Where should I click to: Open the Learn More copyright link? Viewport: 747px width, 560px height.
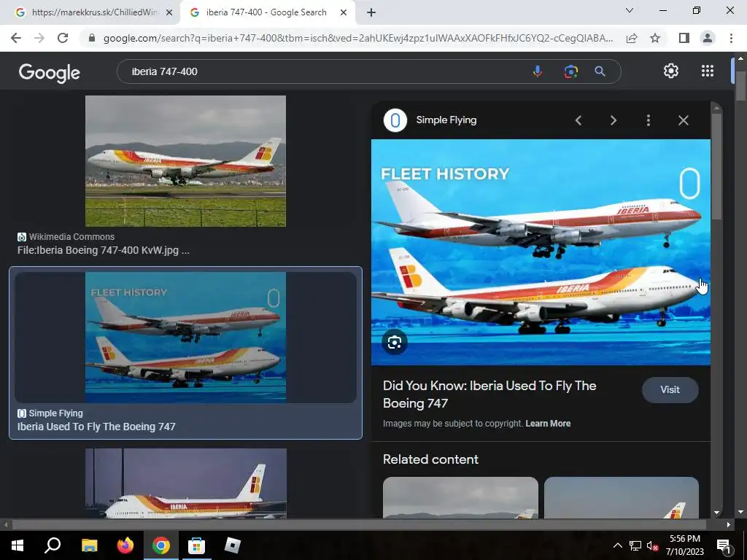pos(548,424)
